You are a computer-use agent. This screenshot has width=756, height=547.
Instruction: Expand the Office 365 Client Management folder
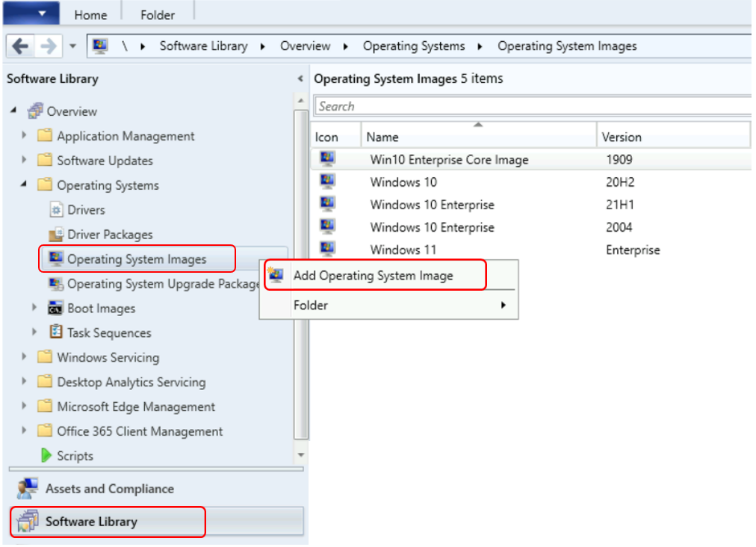24,430
